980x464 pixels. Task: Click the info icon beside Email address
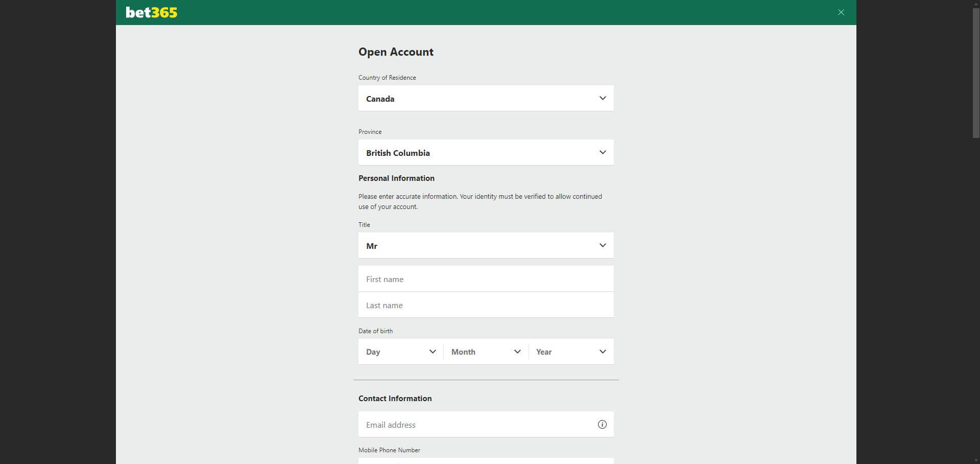tap(602, 424)
